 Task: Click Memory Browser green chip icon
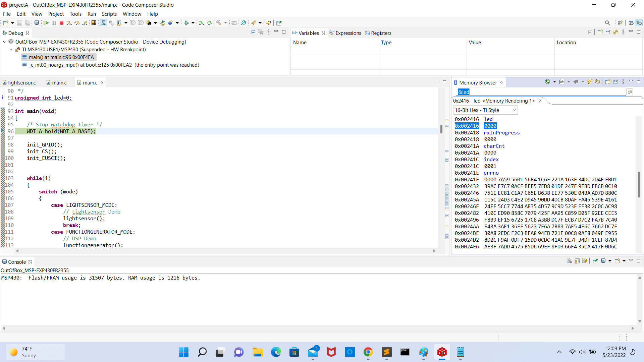click(x=547, y=81)
